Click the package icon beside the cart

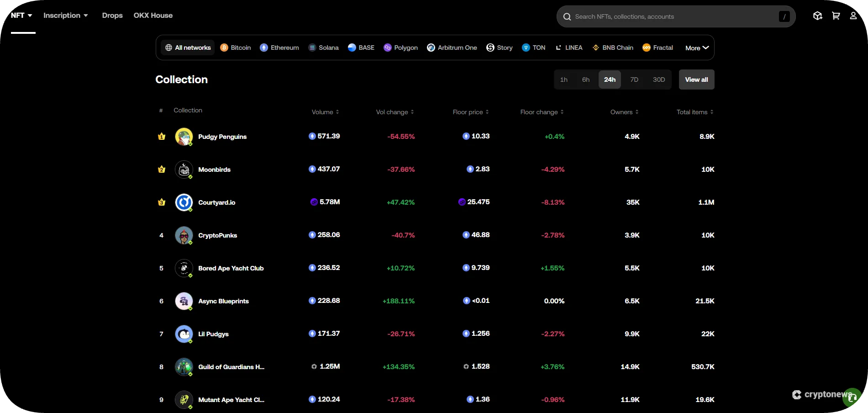click(817, 16)
